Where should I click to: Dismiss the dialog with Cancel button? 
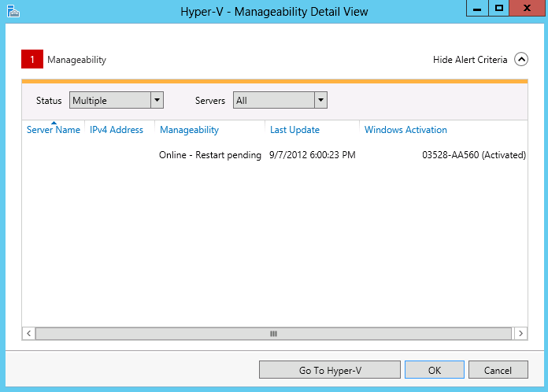[498, 370]
